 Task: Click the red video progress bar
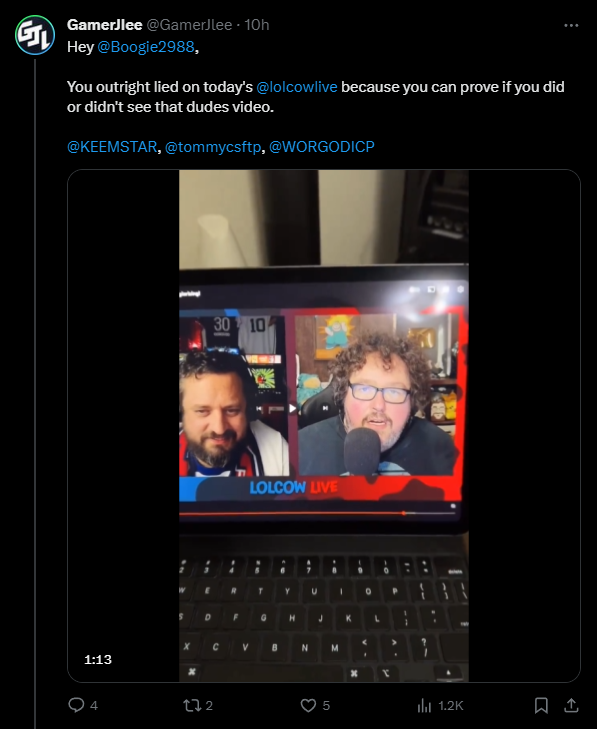tap(317, 513)
